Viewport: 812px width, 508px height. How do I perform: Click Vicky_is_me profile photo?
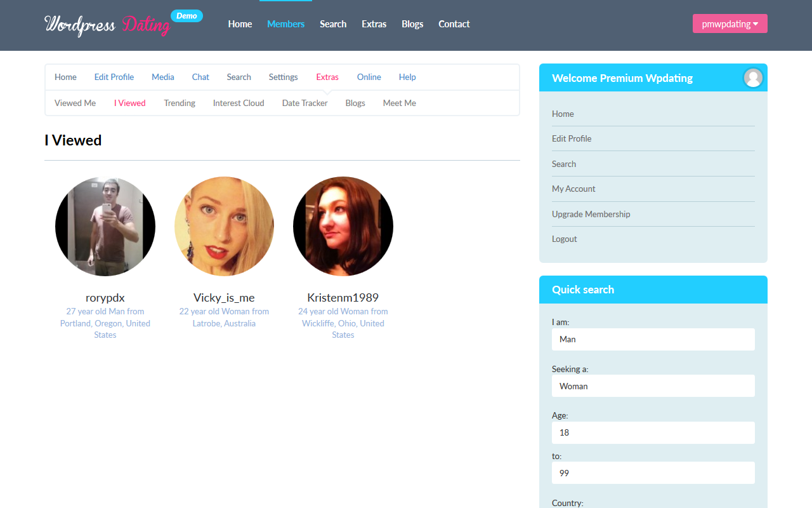click(x=224, y=227)
